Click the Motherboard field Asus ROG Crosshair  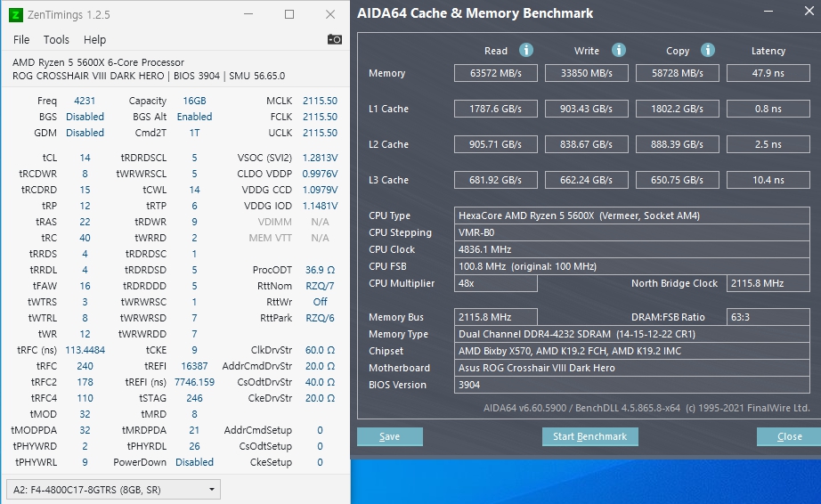(x=632, y=368)
